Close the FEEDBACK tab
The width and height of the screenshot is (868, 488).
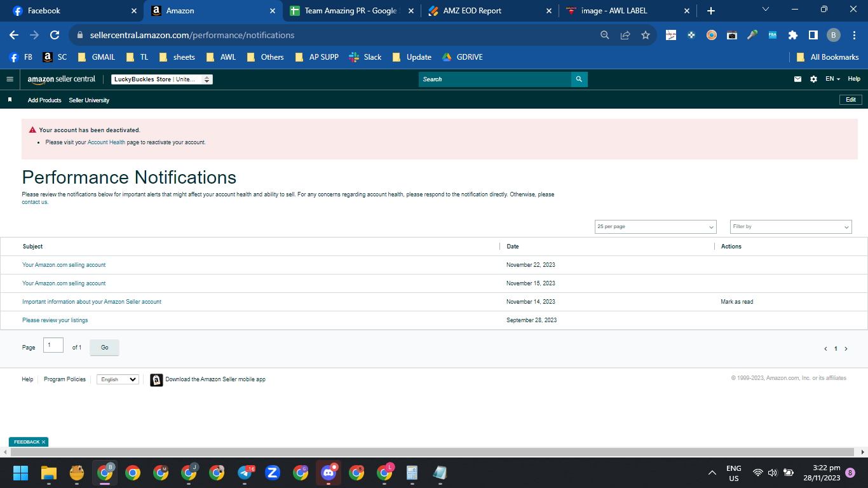coord(44,442)
